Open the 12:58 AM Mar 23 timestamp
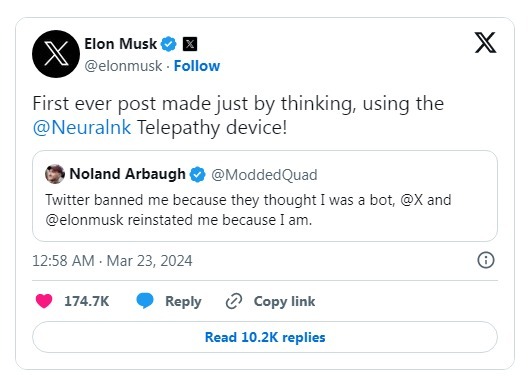This screenshot has height=382, width=531. [112, 261]
